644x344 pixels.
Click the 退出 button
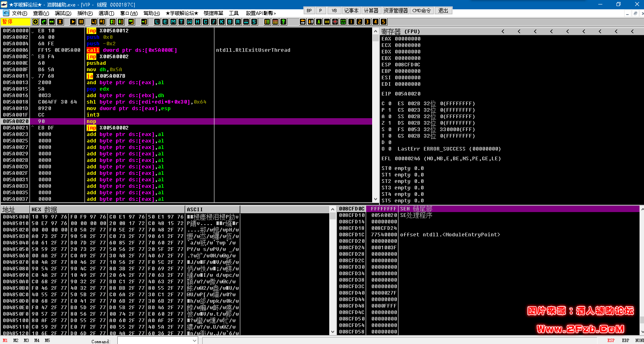(x=443, y=11)
